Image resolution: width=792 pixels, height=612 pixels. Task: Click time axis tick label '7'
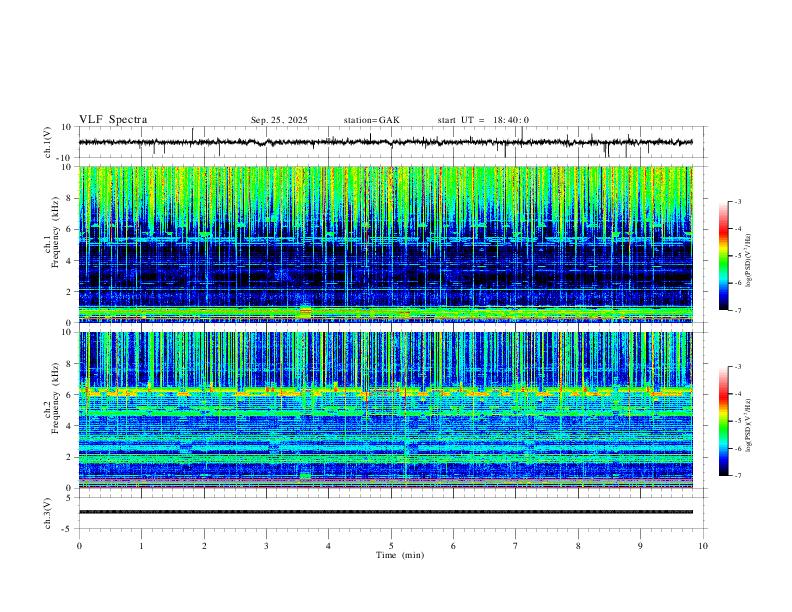tap(516, 546)
